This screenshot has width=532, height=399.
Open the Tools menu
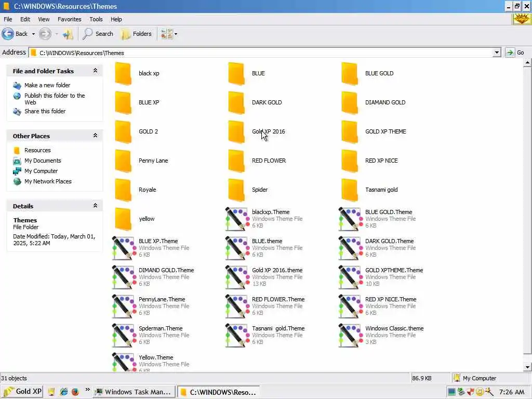[96, 19]
